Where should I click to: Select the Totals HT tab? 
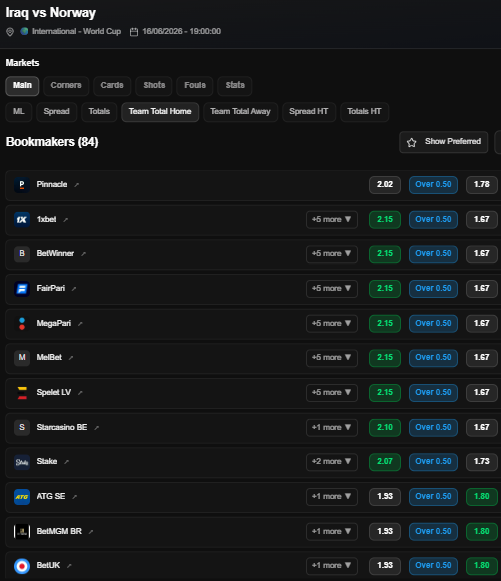click(x=364, y=112)
